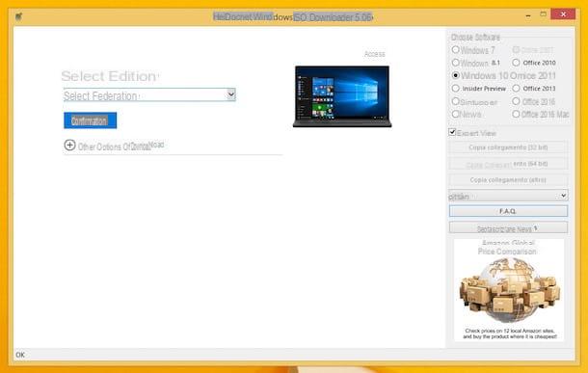The image size is (588, 373).
Task: Click the plus circle next to Other Options
Action: pos(69,146)
